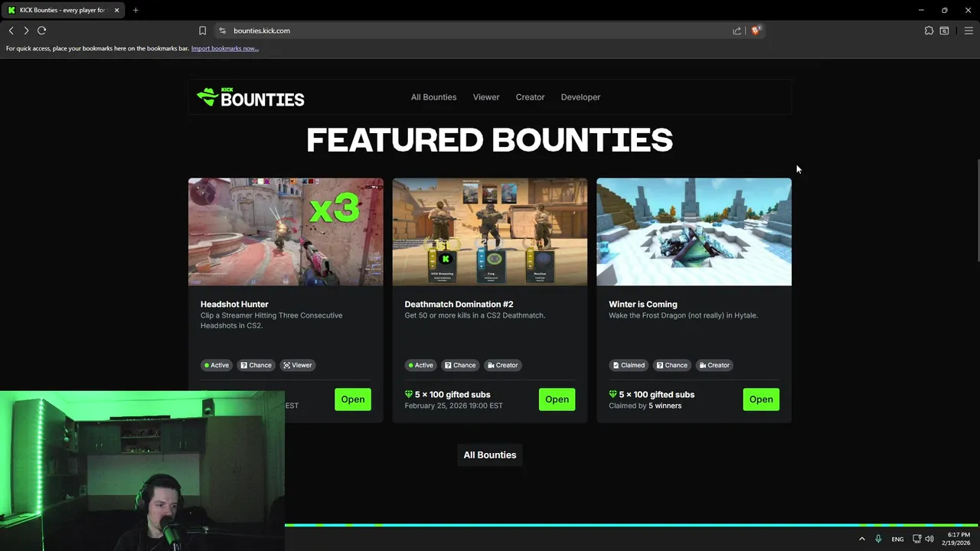Open the Viewer navigation item
980x551 pixels.
pyautogui.click(x=486, y=97)
